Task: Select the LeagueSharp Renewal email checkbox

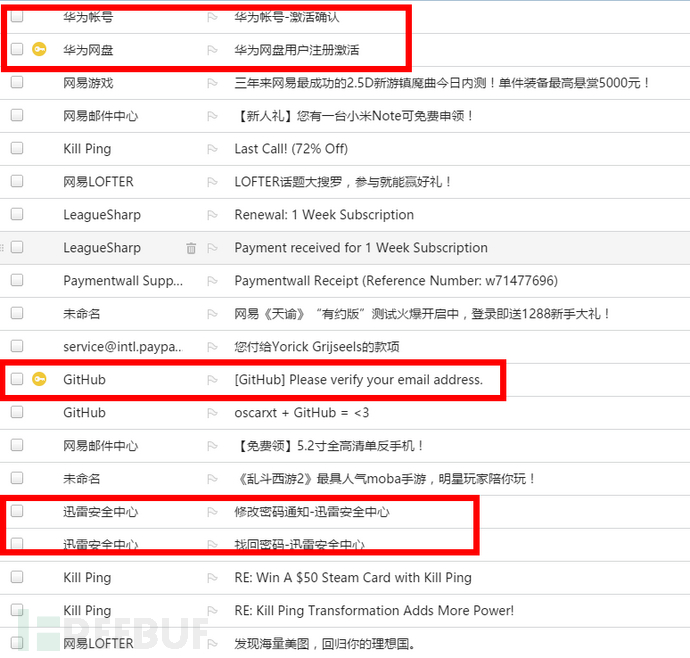Action: click(x=17, y=214)
